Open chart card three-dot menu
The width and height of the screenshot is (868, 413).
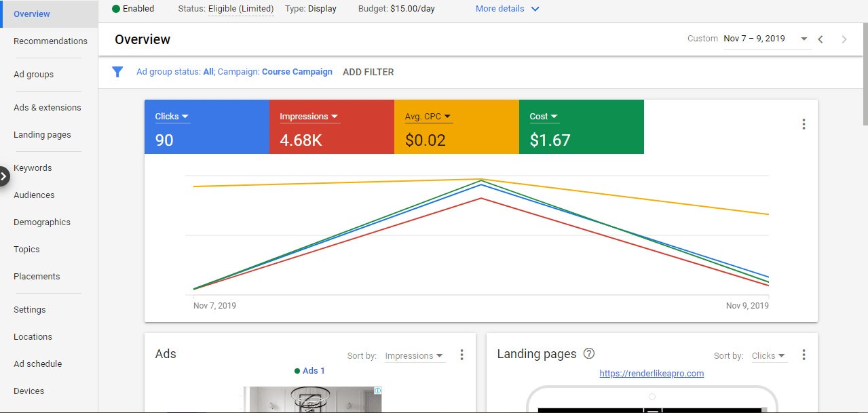click(804, 124)
